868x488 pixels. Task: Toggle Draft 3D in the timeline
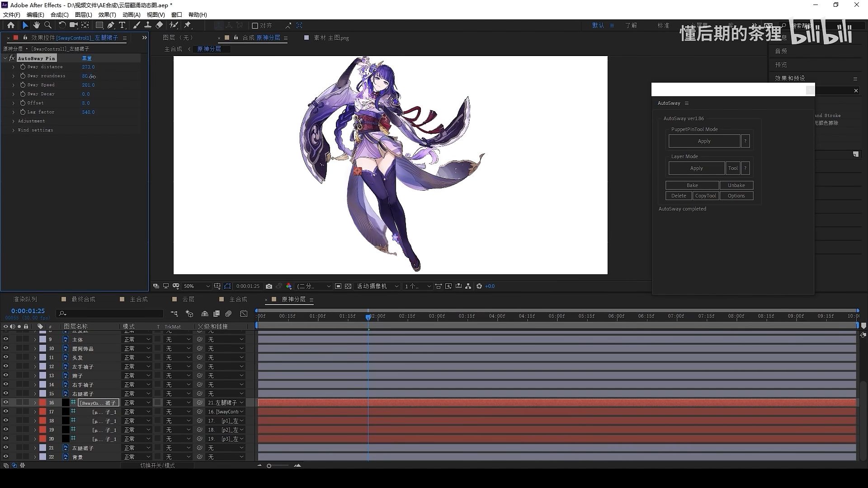pos(189,314)
